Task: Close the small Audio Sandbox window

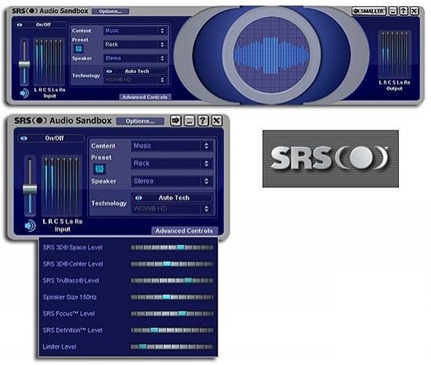Action: [x=217, y=120]
